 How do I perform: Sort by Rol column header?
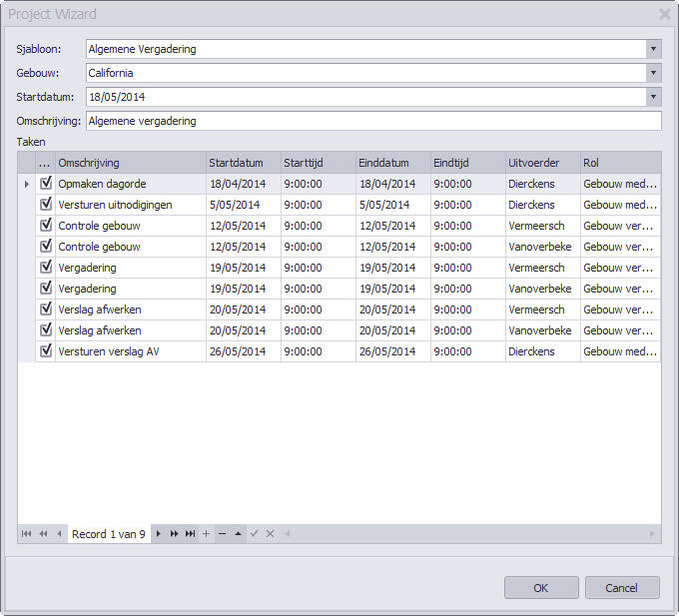click(620, 163)
